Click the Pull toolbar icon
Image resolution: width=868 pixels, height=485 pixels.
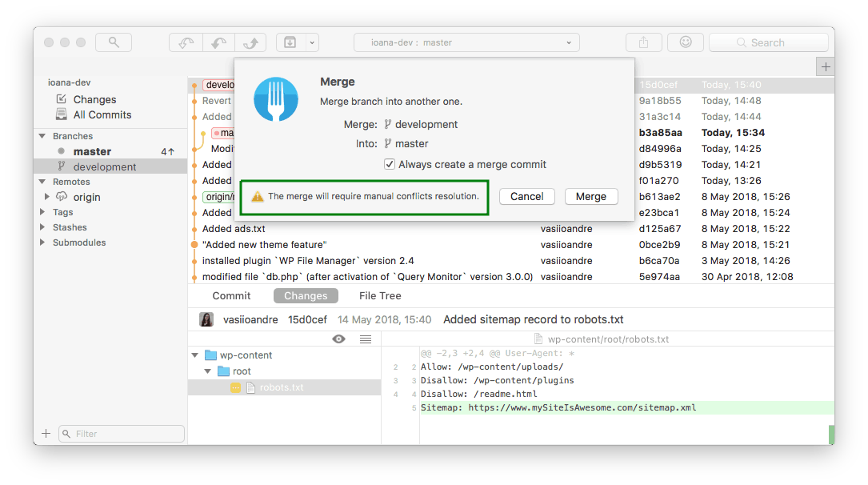point(219,42)
